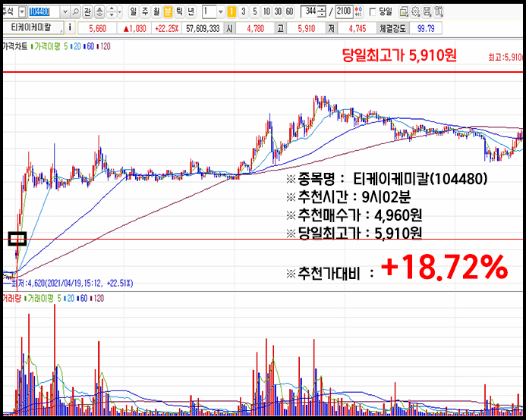Click the volume value 57,609,333

203,29
